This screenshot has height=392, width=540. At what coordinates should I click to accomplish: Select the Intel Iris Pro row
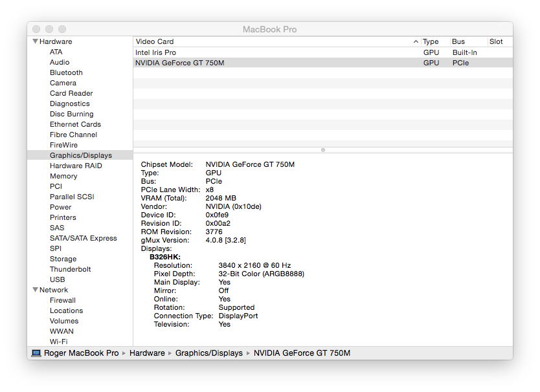323,52
